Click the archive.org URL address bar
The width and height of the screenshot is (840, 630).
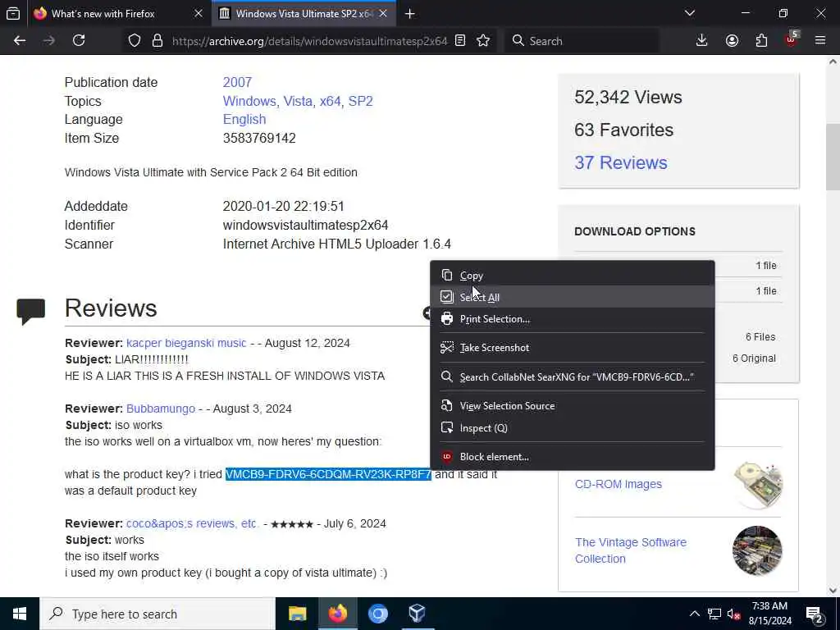coord(309,41)
